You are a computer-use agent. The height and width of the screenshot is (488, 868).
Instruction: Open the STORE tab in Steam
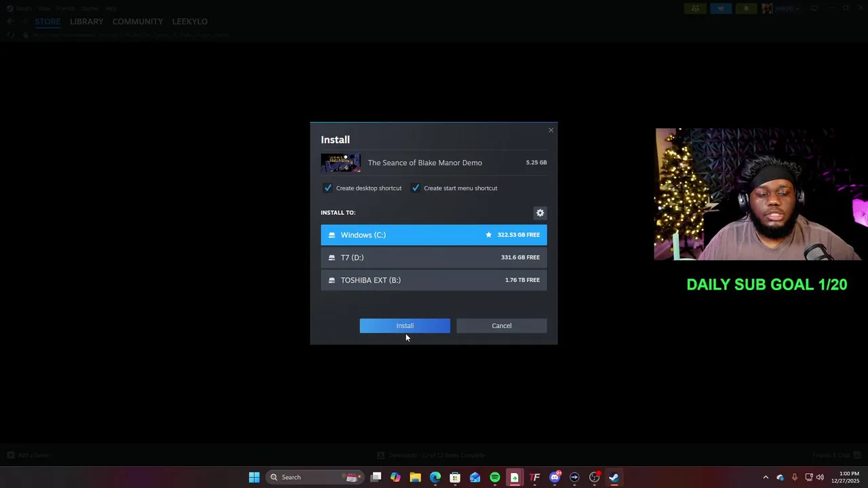coord(47,22)
